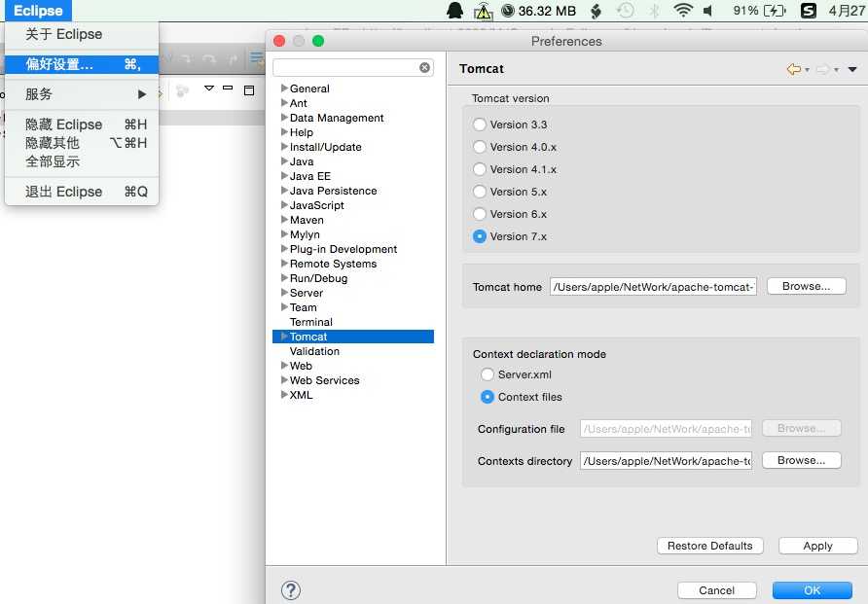The width and height of the screenshot is (868, 604).
Task: Select Server.xml context declaration mode
Action: point(488,375)
